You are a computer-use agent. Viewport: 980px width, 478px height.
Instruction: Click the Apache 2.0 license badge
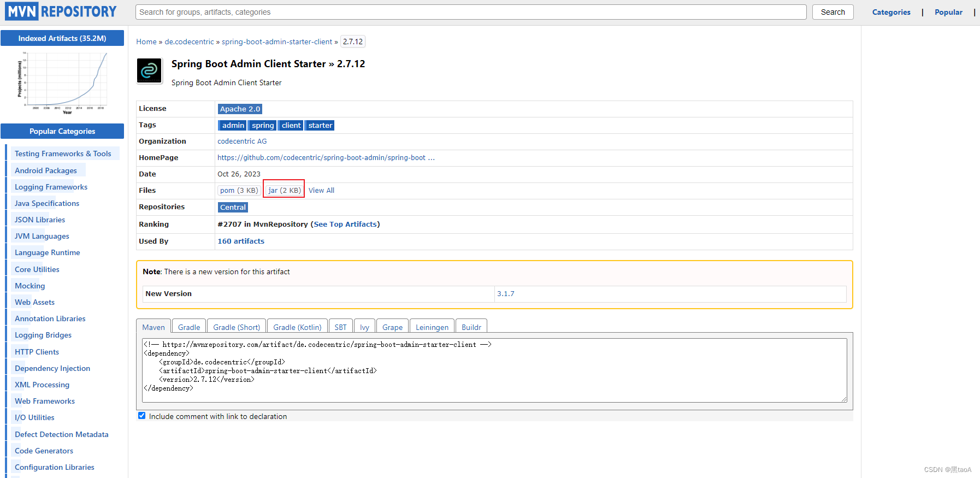pyautogui.click(x=240, y=109)
